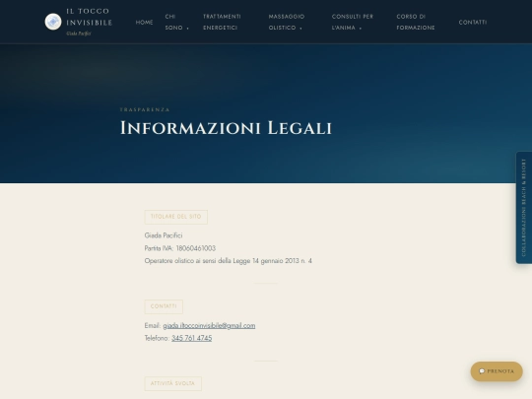The height and width of the screenshot is (399, 532).
Task: Click the Il Tocco Invisibile site title
Action: (x=89, y=17)
